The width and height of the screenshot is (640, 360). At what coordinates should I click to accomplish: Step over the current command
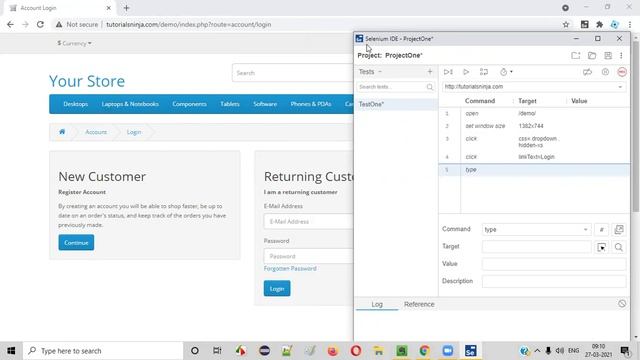484,72
